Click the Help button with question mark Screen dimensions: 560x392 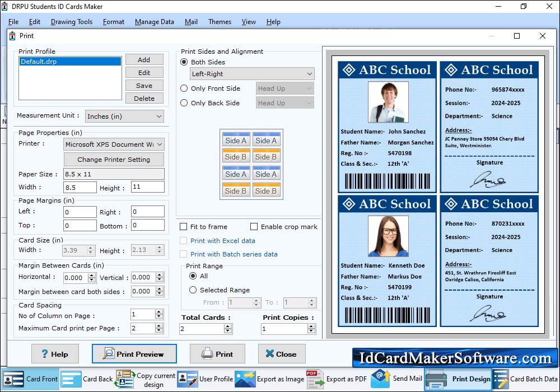[55, 354]
